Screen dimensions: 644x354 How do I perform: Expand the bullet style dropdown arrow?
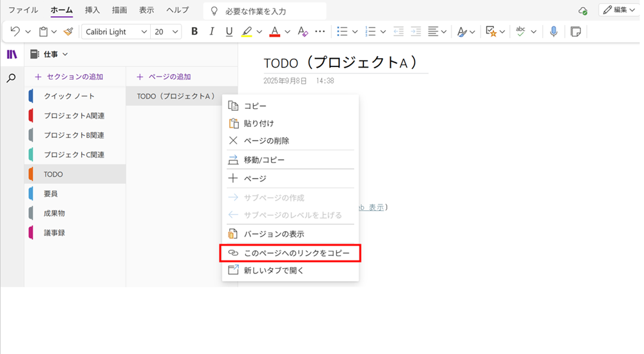355,32
